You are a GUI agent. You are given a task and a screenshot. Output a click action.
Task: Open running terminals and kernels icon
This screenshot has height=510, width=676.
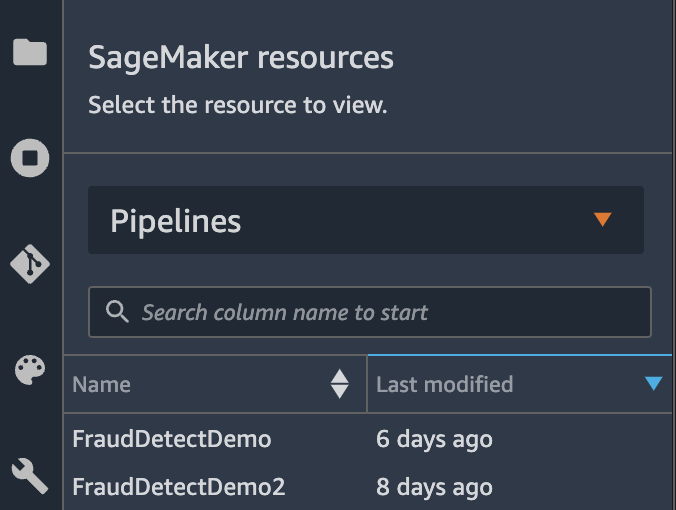pos(30,158)
